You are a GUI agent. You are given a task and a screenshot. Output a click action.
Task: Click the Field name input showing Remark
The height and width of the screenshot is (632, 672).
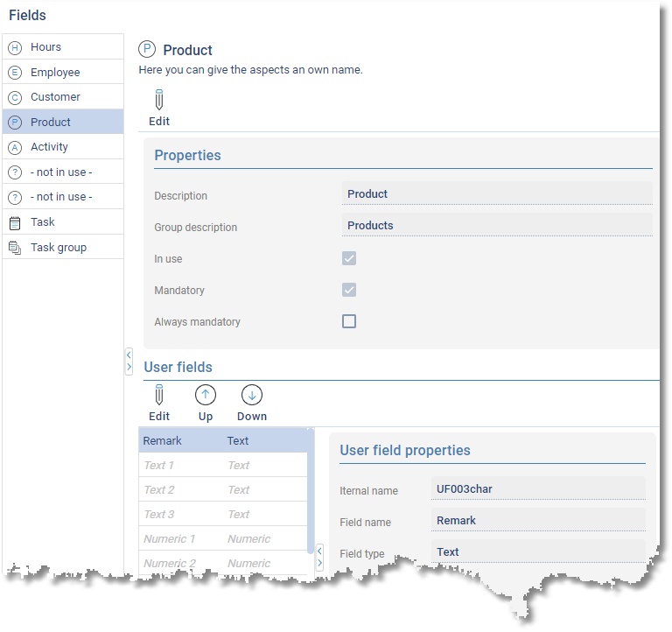(538, 520)
